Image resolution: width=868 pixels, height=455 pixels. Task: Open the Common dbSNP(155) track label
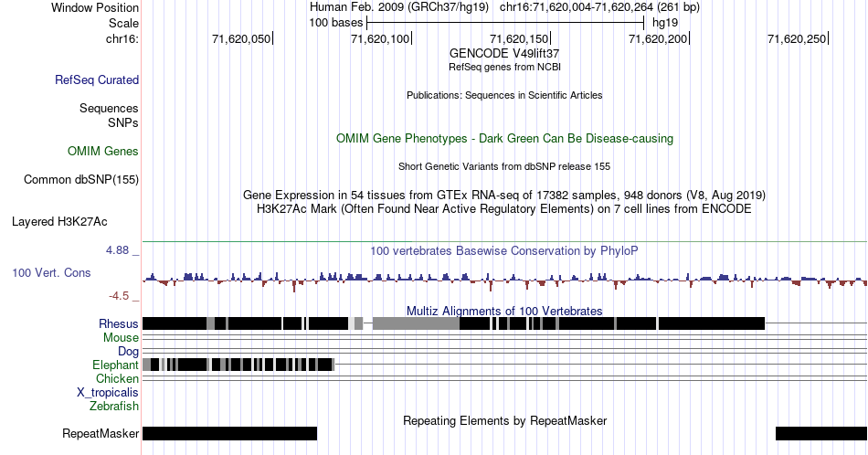tap(80, 179)
